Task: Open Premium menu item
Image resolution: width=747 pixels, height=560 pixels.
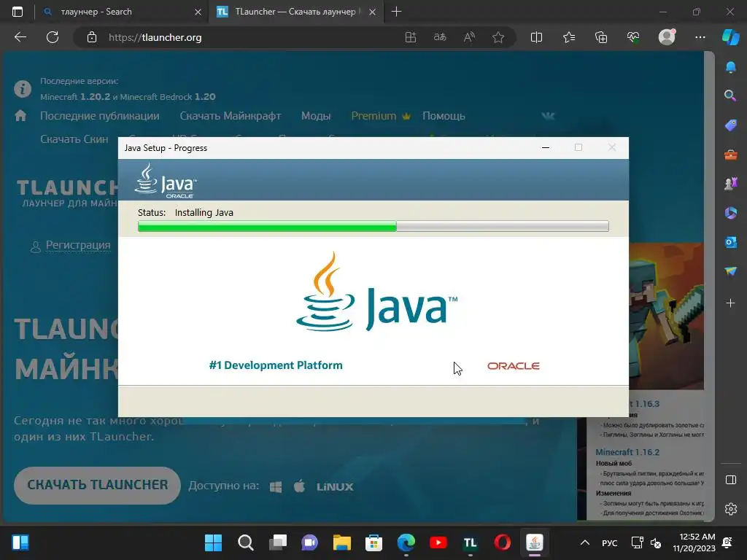Action: coord(381,116)
